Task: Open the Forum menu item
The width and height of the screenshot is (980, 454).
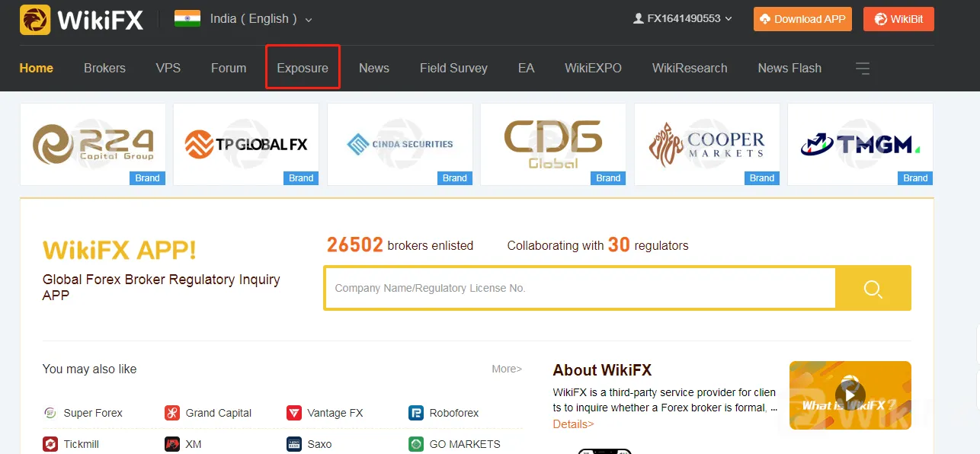Action: tap(229, 68)
